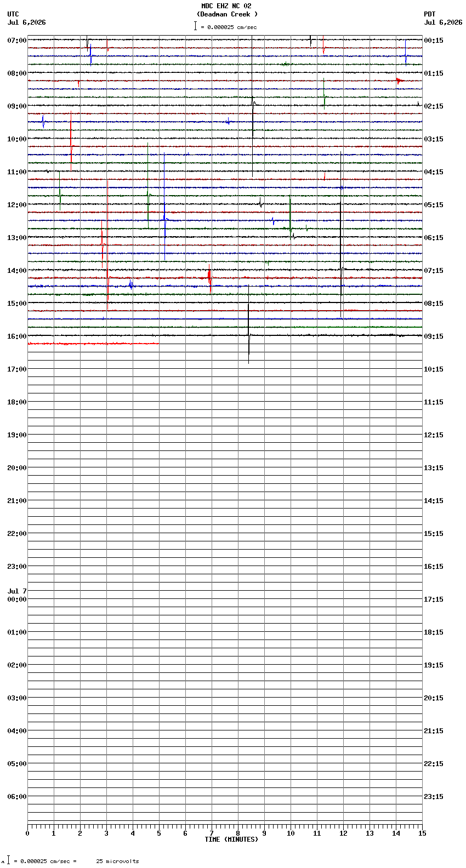
Task: Click the '17:15' PDT time label
Action: click(434, 599)
